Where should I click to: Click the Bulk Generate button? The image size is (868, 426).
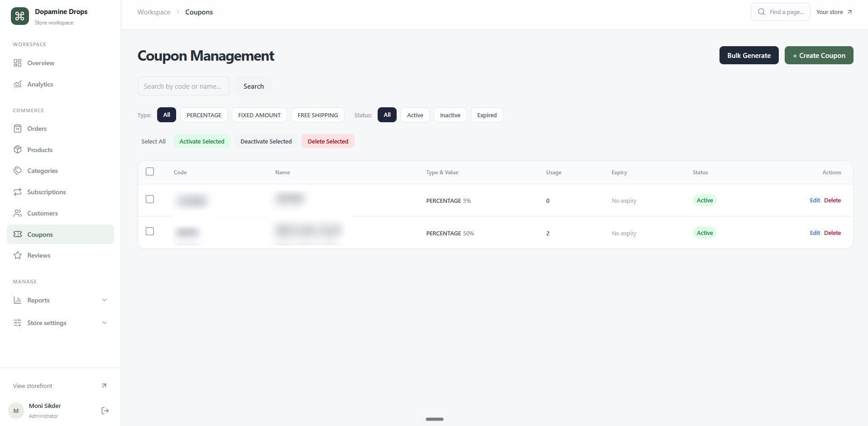749,55
